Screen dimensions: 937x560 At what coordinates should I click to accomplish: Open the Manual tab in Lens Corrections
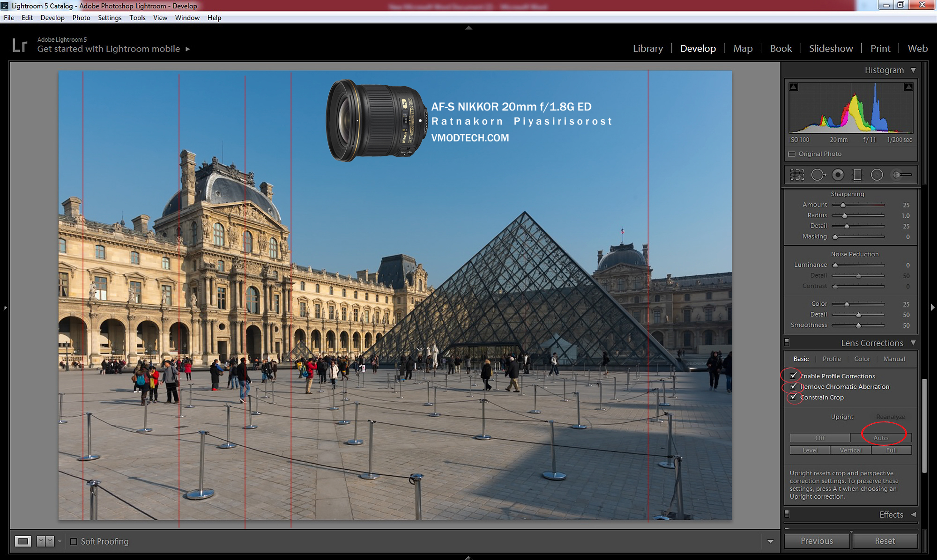pos(894,359)
